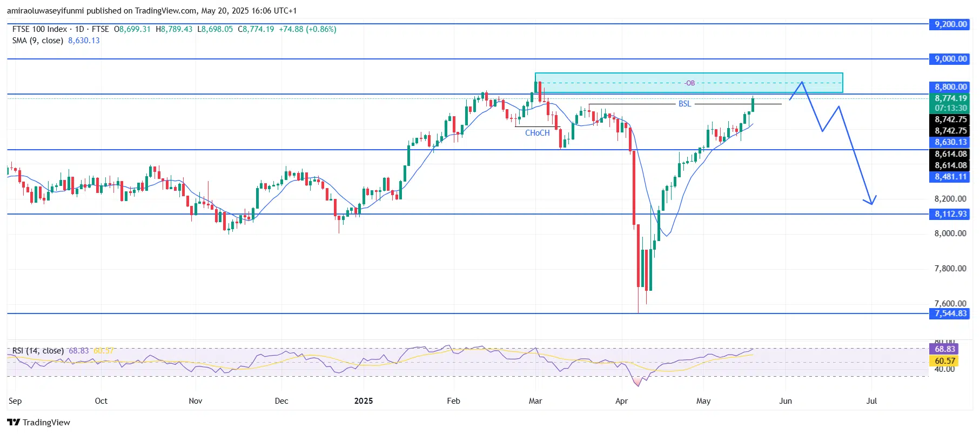Click the yellow 60.57 RSI average label

point(944,361)
